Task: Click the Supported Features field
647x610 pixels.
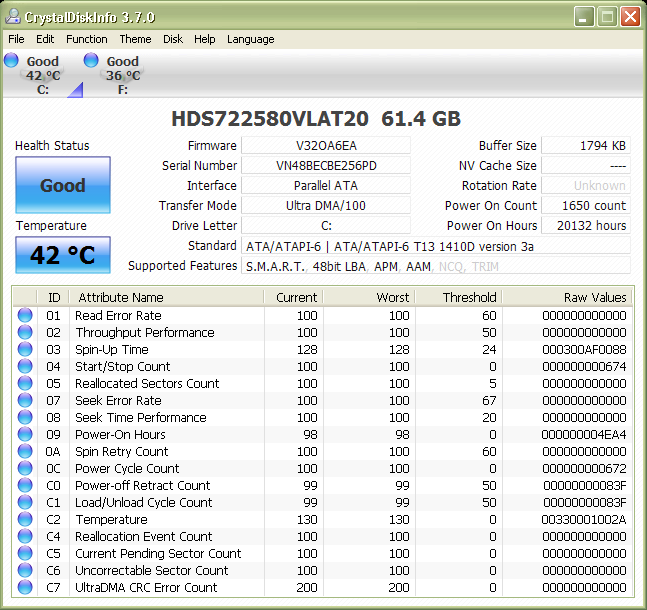Action: click(436, 266)
